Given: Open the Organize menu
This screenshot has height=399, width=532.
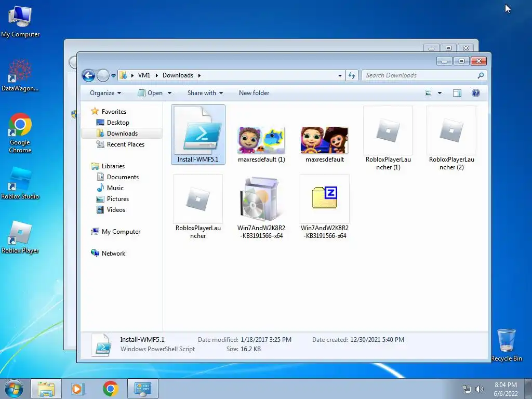Looking at the screenshot, I should 105,93.
